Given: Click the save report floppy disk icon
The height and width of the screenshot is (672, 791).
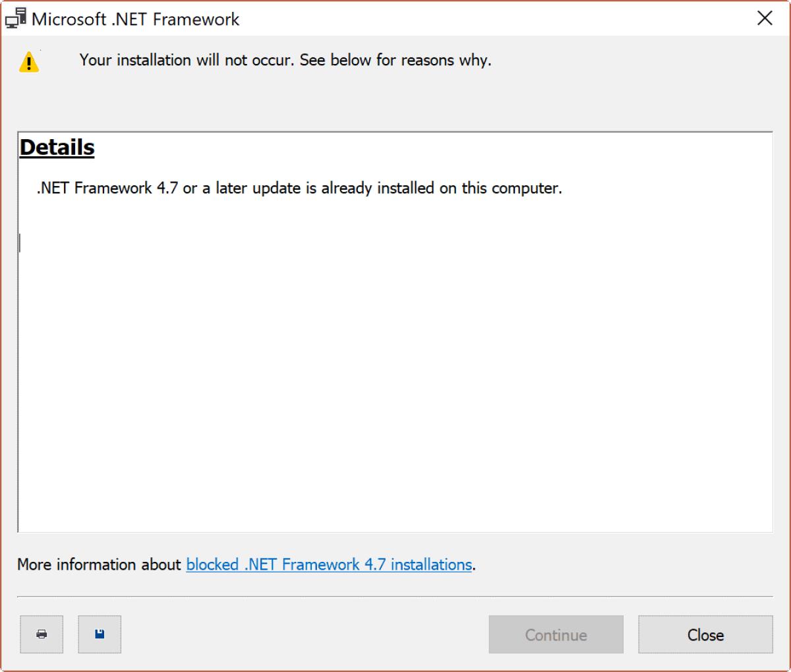Looking at the screenshot, I should 100,634.
